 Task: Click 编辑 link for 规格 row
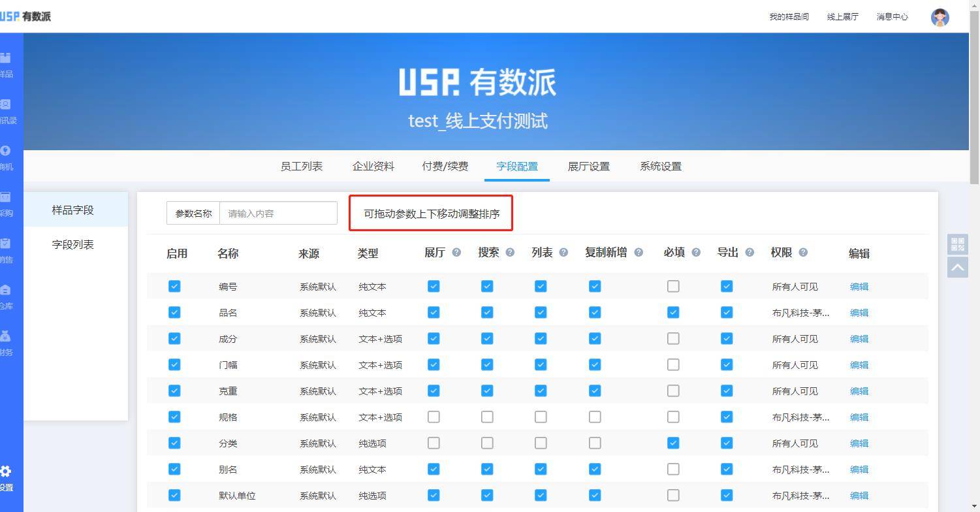859,417
